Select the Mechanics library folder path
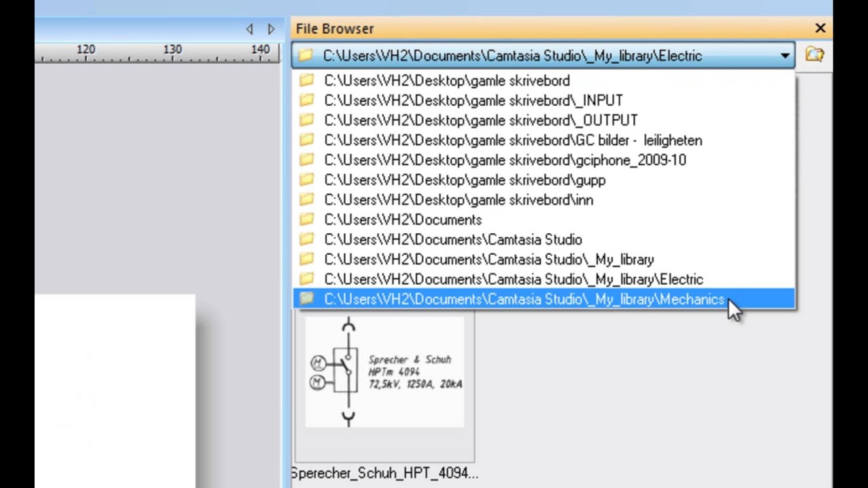 click(543, 299)
